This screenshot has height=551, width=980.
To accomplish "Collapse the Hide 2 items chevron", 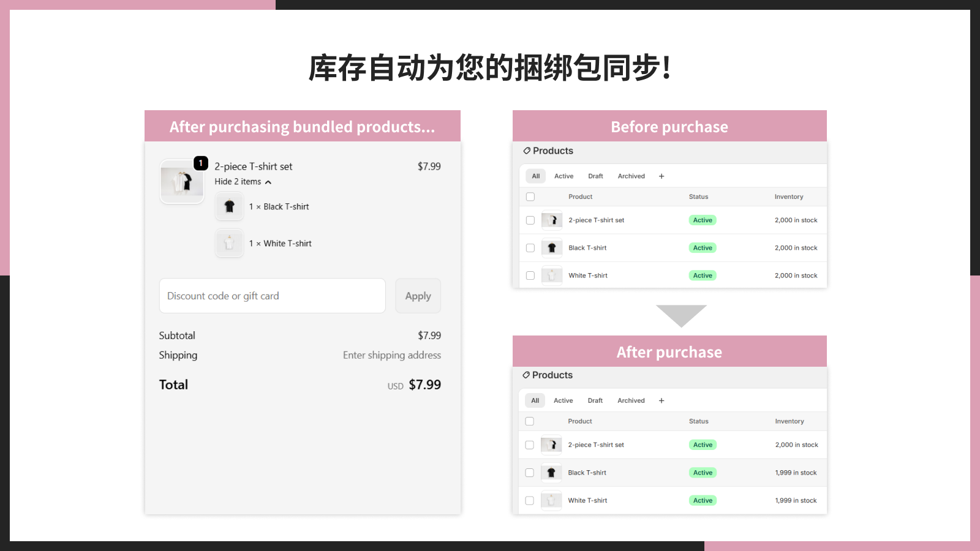I will [268, 182].
